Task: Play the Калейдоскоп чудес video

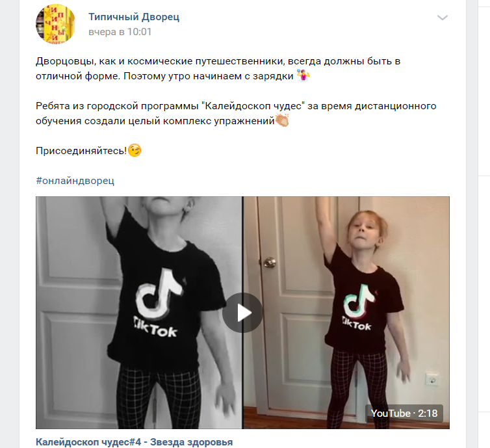Action: pos(242,313)
